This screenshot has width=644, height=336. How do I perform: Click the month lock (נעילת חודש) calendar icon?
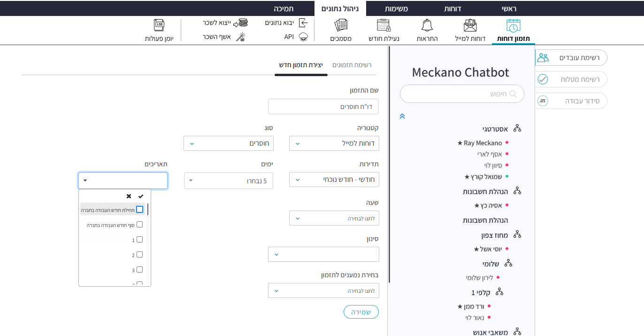tap(383, 26)
